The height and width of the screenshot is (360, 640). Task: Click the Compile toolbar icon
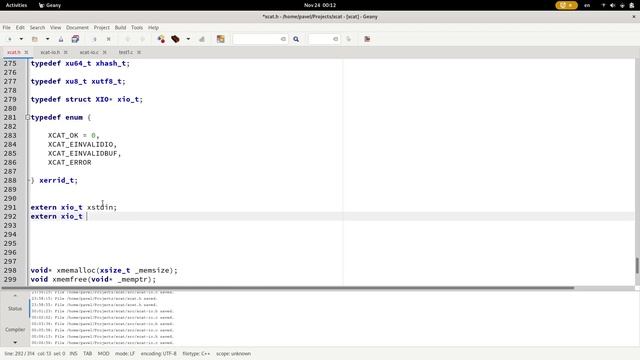161,39
